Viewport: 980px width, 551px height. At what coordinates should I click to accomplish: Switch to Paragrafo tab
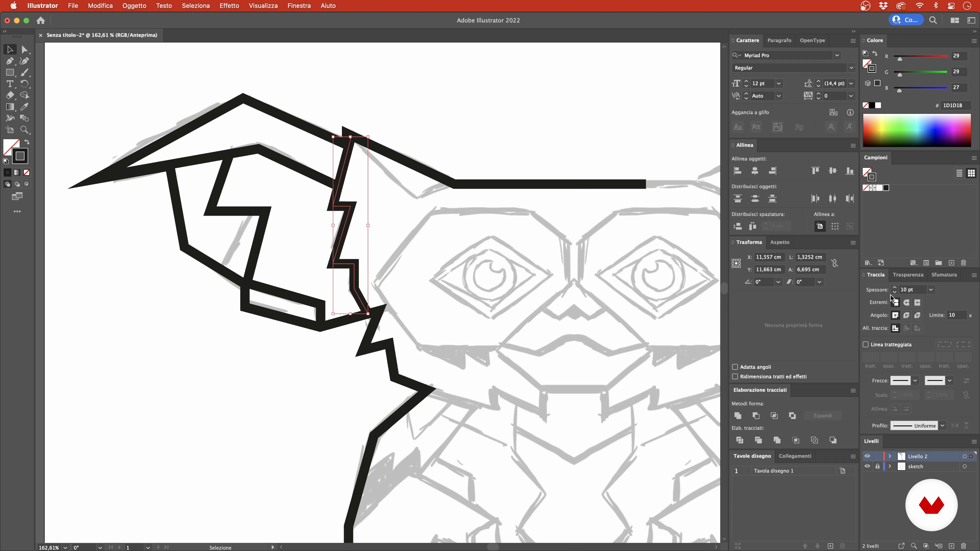tap(779, 40)
